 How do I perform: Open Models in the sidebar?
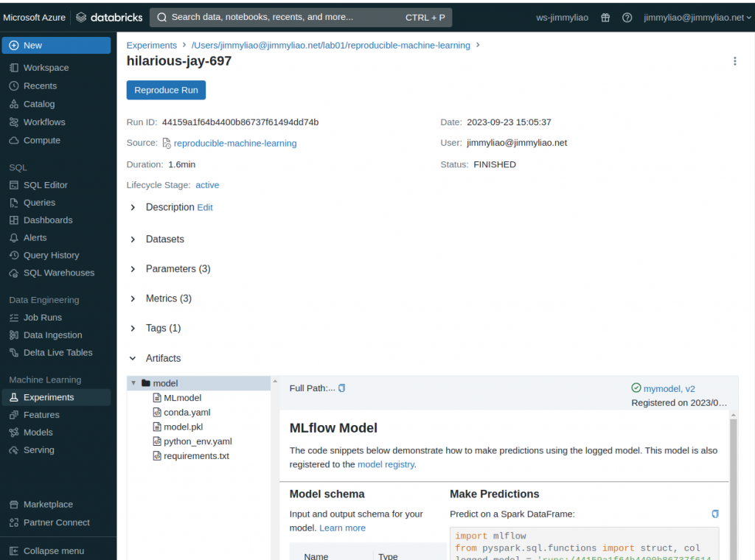pos(38,433)
